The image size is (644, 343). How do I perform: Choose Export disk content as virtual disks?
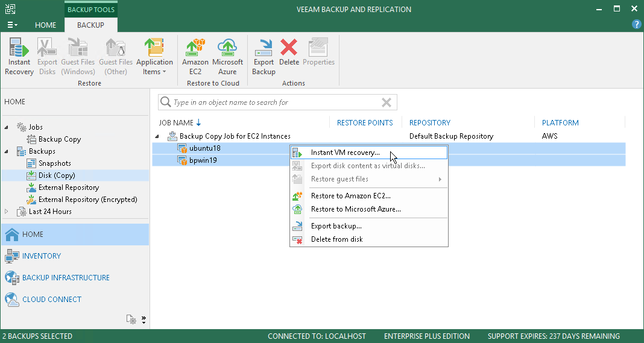coord(369,166)
